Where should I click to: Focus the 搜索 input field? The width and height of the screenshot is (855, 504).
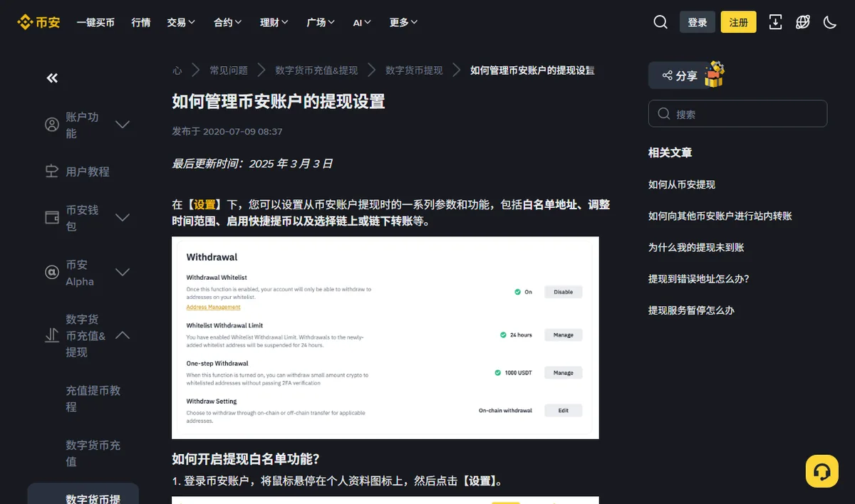point(737,114)
